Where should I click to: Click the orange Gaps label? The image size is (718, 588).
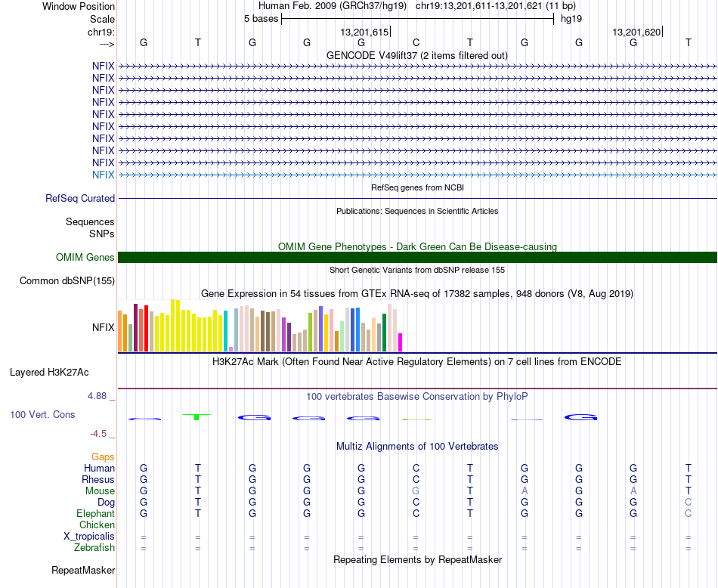[x=103, y=456]
